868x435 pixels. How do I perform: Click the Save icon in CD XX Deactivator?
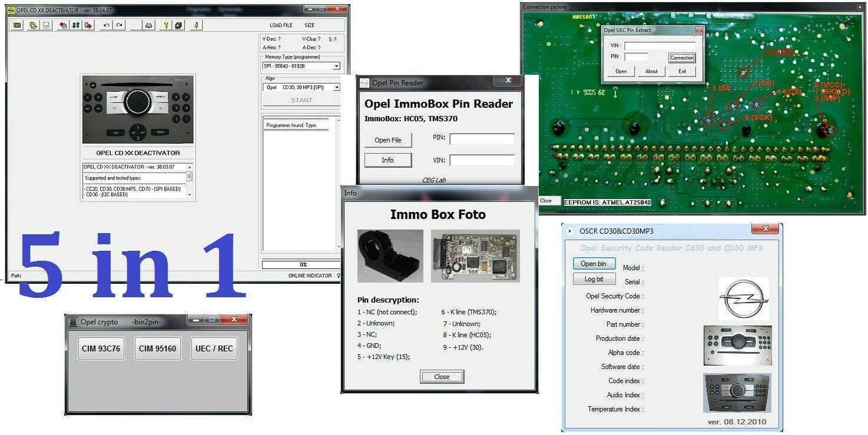tap(46, 25)
